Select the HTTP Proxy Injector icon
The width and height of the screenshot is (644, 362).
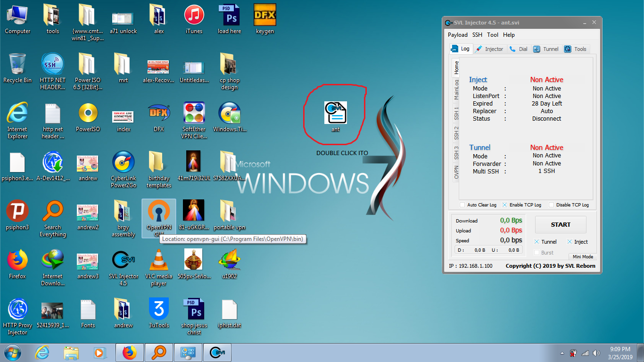17,309
